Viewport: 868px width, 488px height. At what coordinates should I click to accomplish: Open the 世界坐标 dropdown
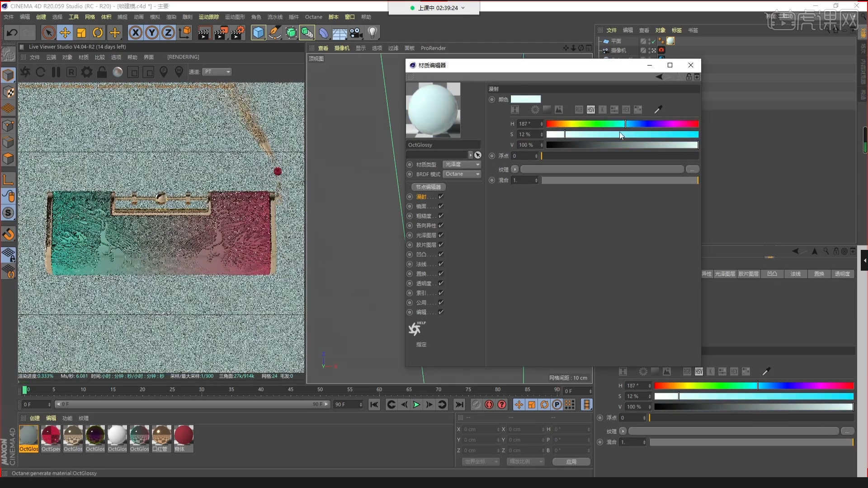pyautogui.click(x=480, y=461)
